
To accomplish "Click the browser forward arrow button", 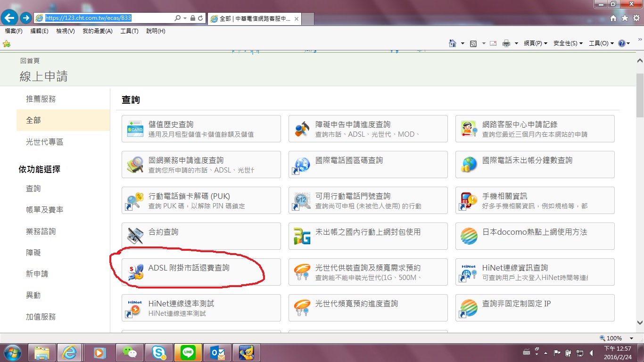I will pos(26,18).
